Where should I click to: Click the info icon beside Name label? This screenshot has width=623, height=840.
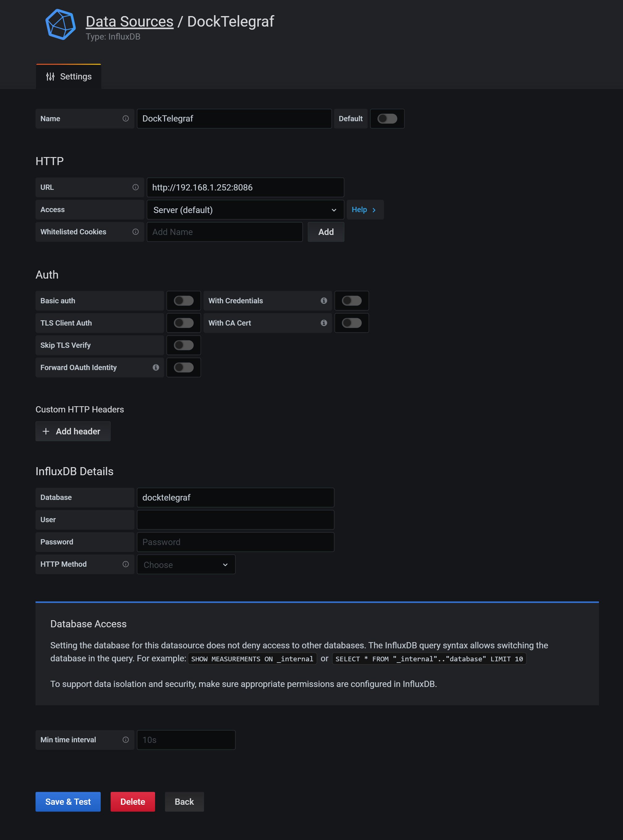[x=126, y=118]
